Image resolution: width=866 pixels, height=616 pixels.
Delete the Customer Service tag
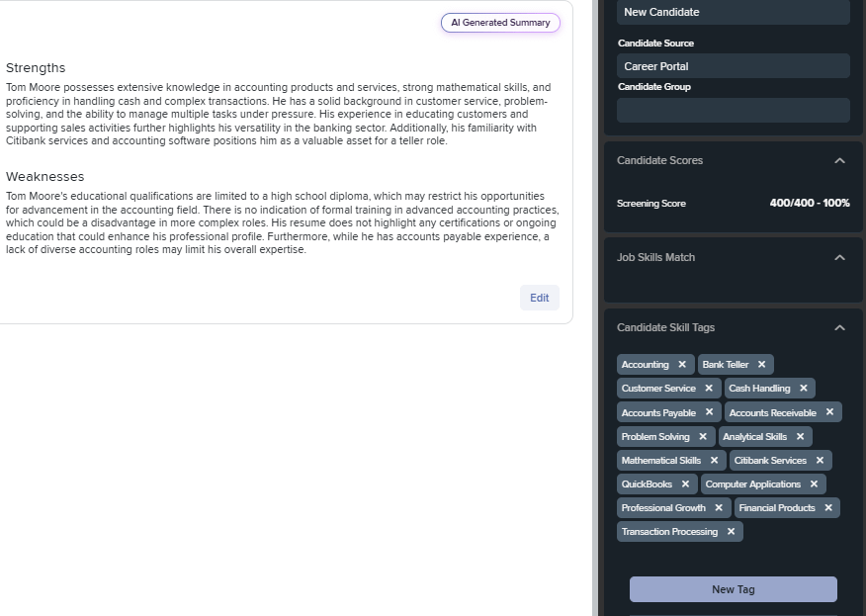tap(709, 389)
